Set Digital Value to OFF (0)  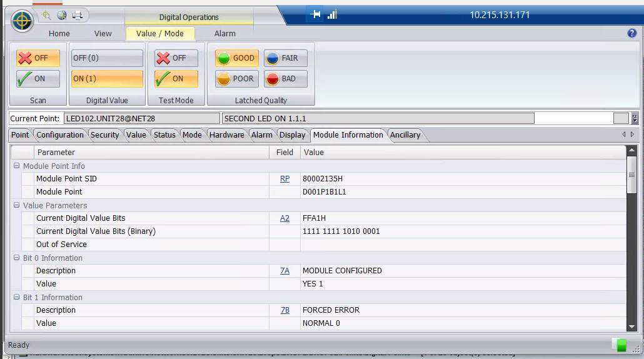pos(107,58)
